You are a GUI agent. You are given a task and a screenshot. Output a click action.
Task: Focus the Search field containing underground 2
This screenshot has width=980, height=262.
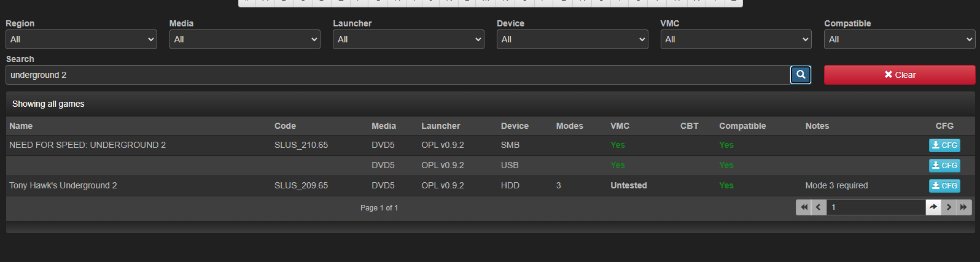tap(398, 75)
